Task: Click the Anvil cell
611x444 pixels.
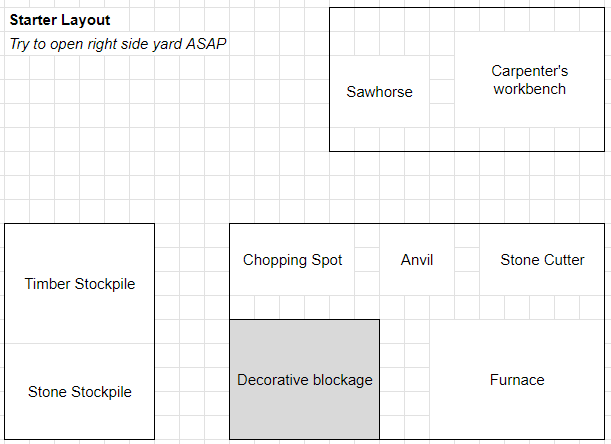Action: (417, 260)
